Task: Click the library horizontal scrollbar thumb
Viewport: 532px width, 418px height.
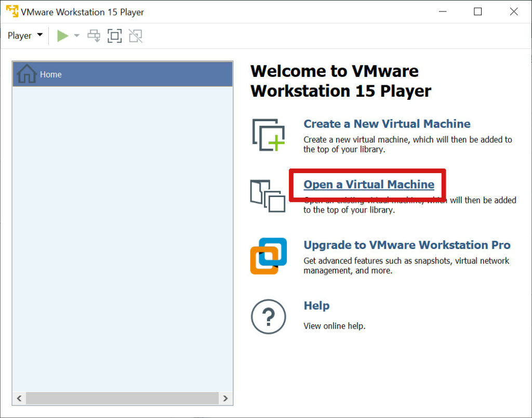Action: pos(122,398)
